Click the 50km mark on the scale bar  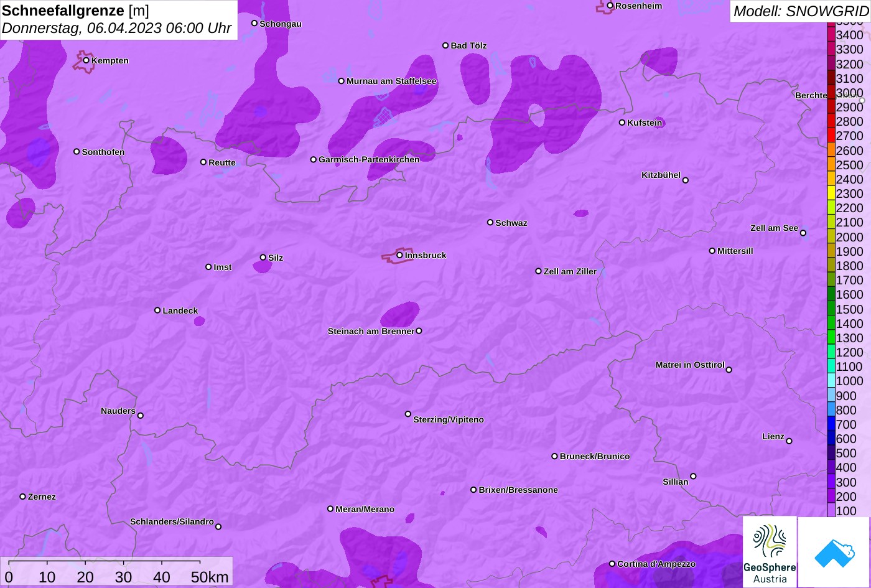click(x=210, y=577)
